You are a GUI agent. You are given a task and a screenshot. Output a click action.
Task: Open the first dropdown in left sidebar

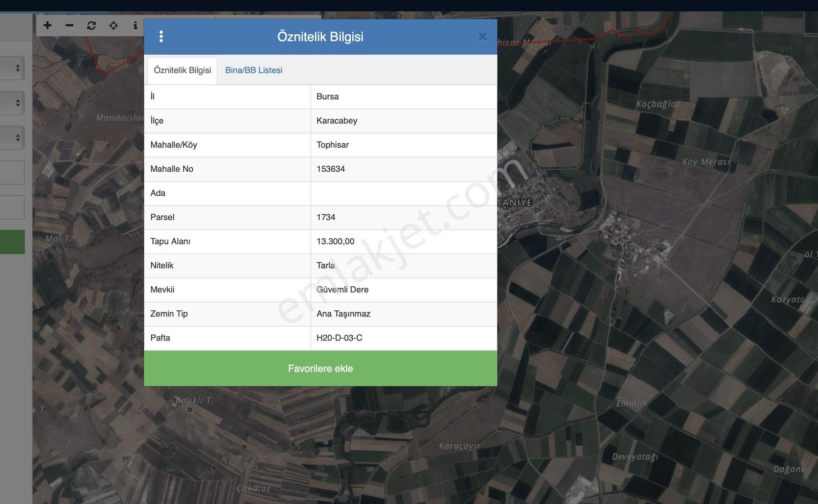tap(12, 68)
